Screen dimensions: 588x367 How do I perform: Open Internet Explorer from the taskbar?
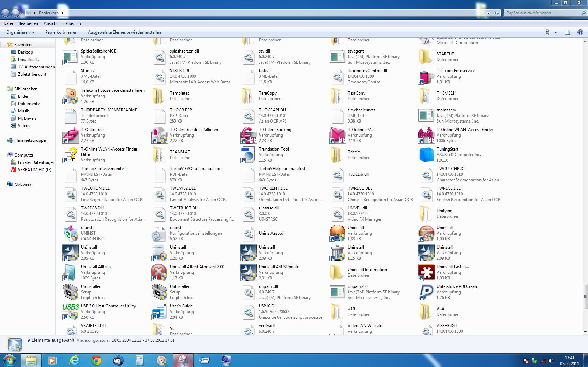75,360
